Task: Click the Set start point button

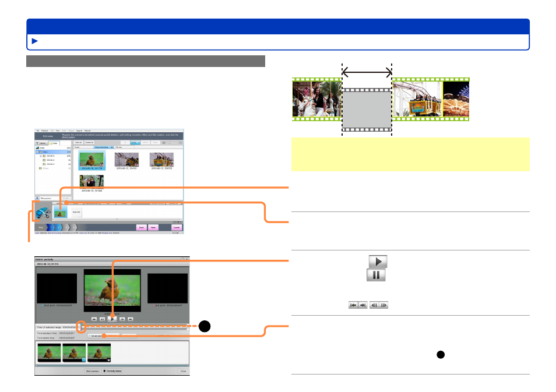Action: click(x=94, y=336)
